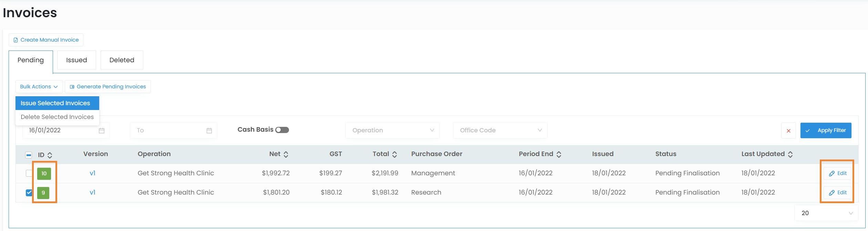Click the Apply Filter button
Viewport: 868px width, 231px height.
(x=826, y=131)
